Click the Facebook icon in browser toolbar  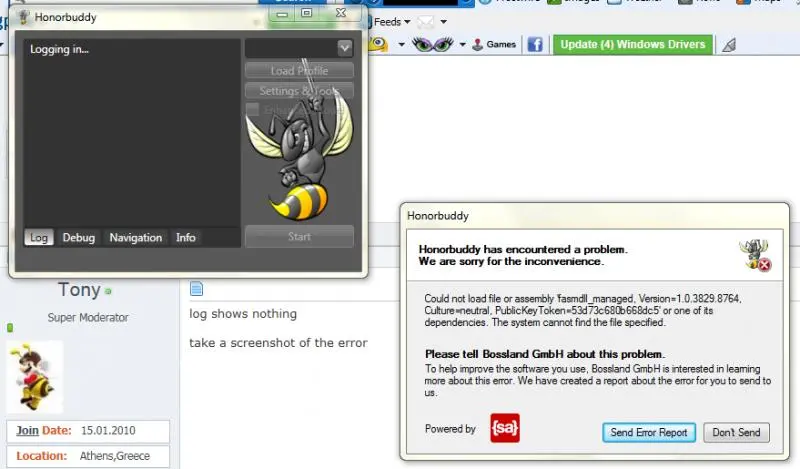[534, 44]
